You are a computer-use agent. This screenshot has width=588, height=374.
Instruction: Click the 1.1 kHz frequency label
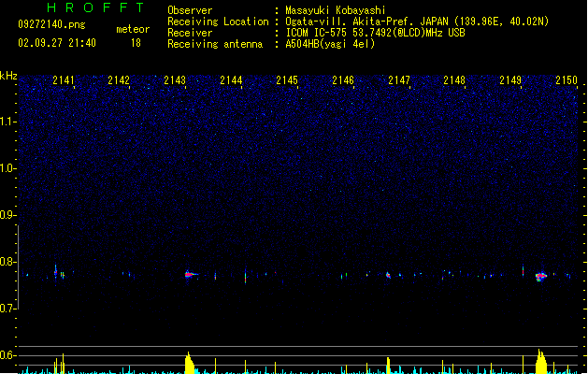point(8,122)
